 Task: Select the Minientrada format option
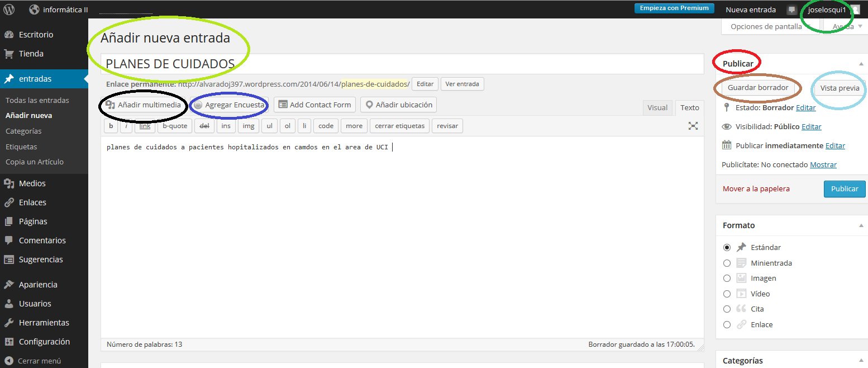(x=727, y=263)
